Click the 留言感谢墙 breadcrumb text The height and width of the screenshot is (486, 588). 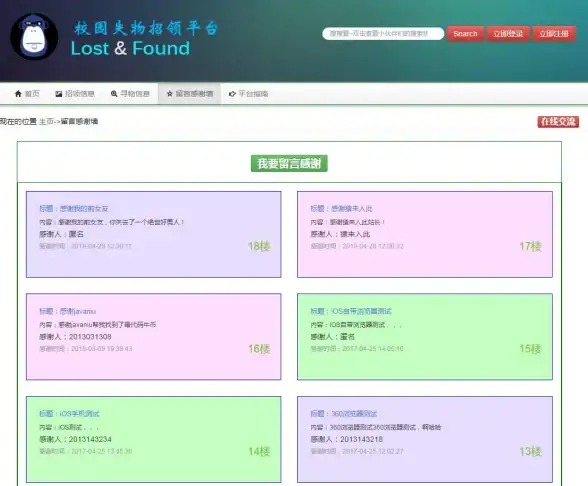pyautogui.click(x=79, y=122)
